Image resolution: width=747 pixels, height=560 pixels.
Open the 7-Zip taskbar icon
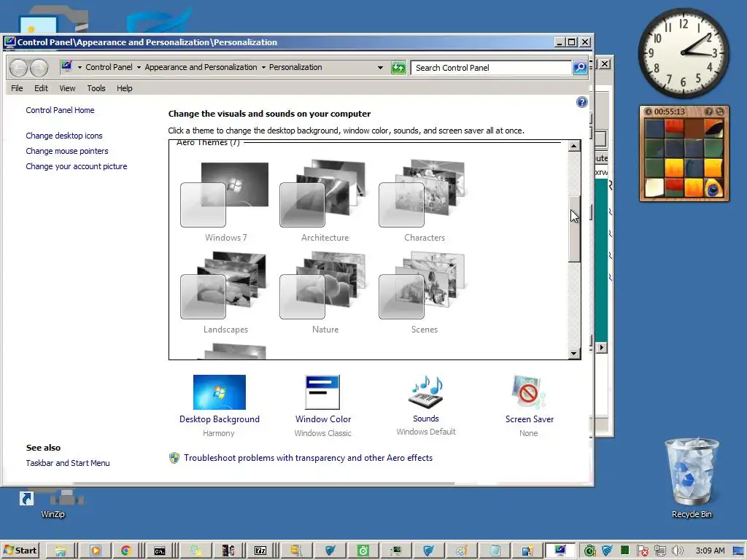260,551
